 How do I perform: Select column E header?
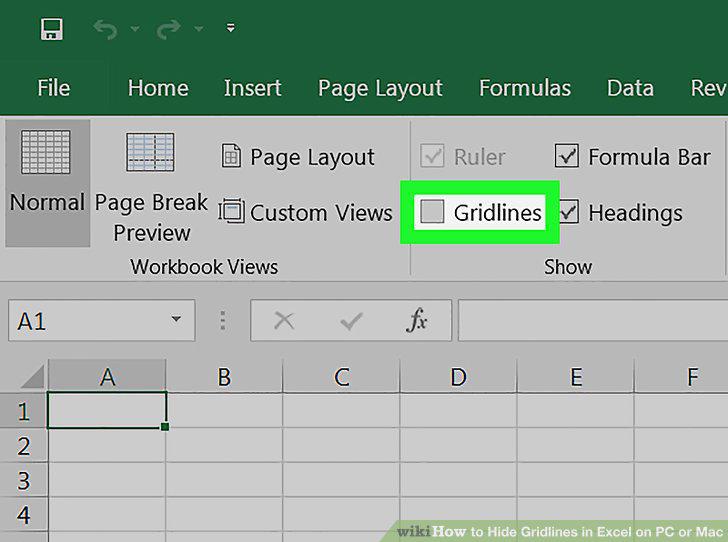click(x=576, y=376)
